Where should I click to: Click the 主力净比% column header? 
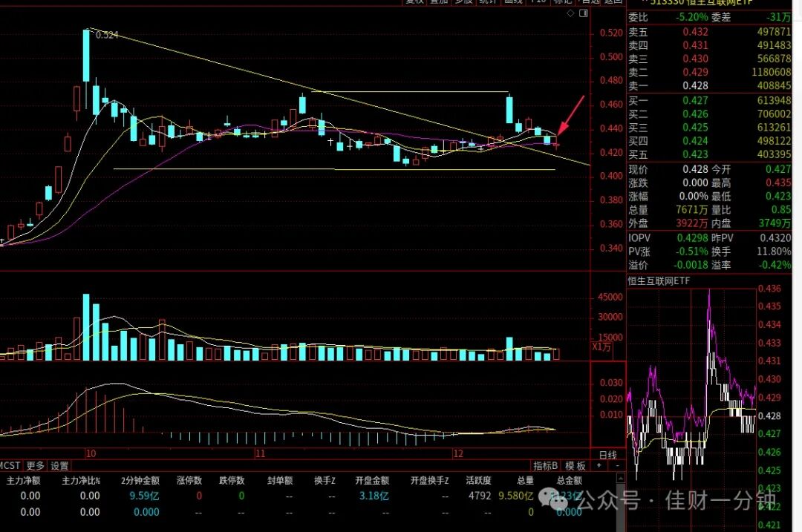click(81, 480)
